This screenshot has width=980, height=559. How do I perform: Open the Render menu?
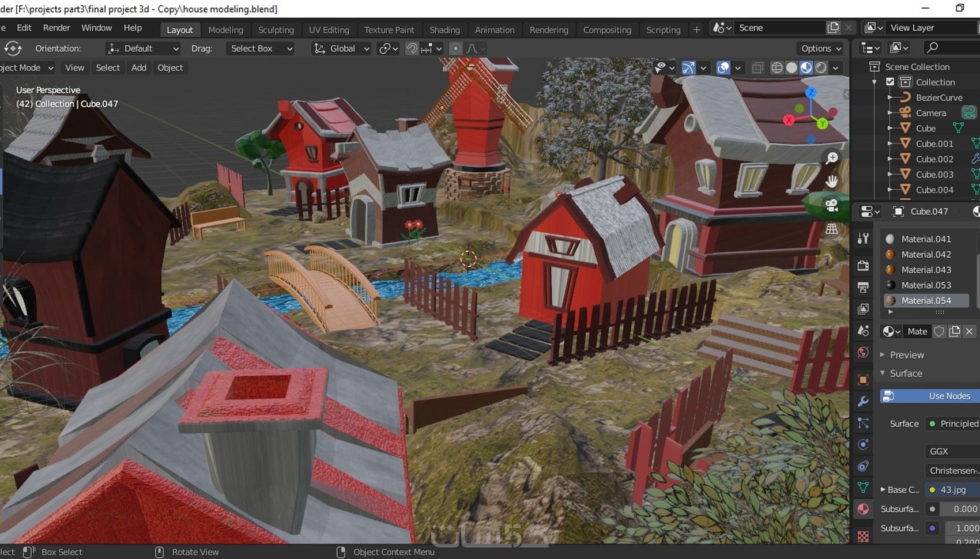[56, 28]
